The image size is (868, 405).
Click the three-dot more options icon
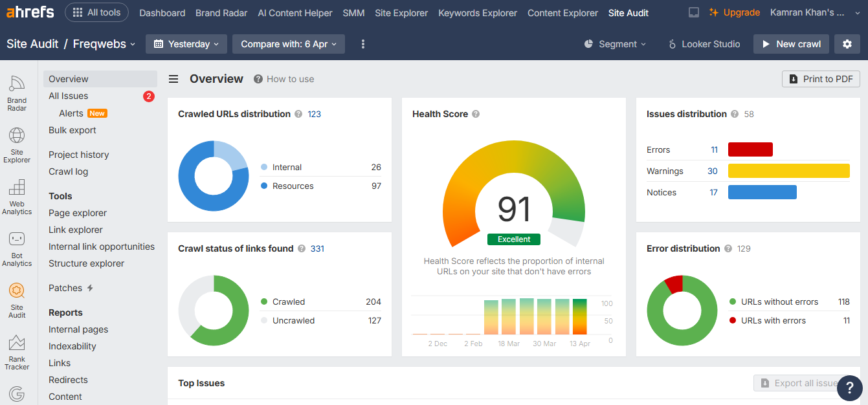363,44
